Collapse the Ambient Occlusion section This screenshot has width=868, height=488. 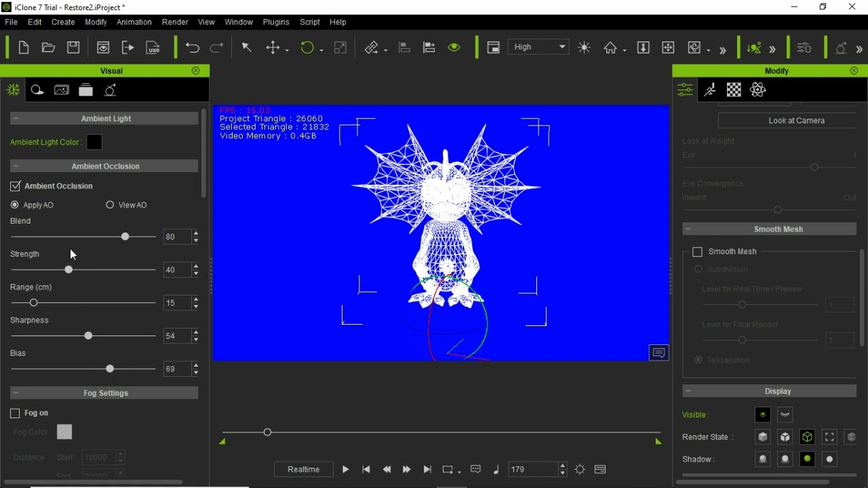16,166
